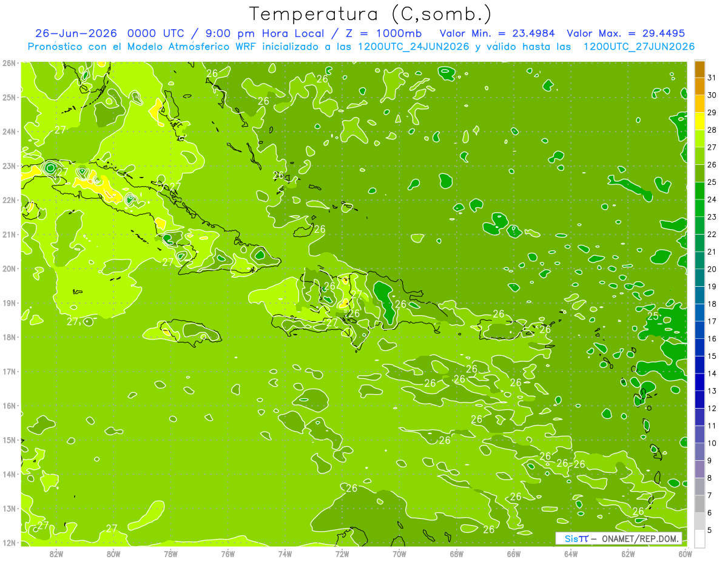This screenshot has height=562, width=728.
Task: Select the 66W longitude axis label
Action: pyautogui.click(x=514, y=554)
